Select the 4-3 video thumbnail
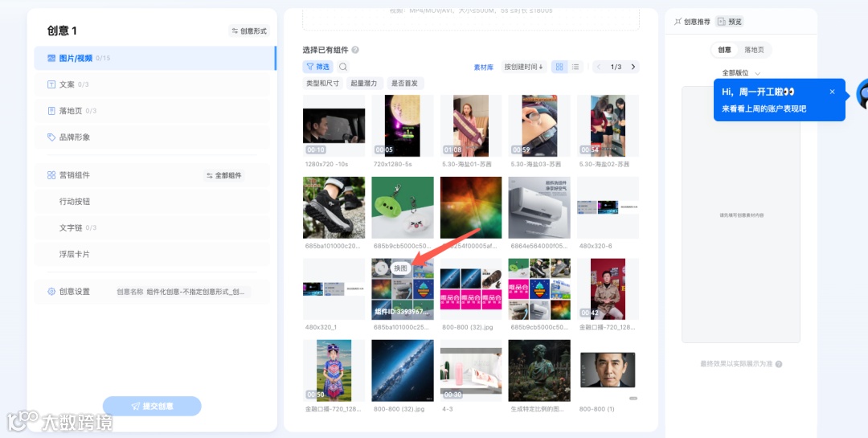 coord(471,370)
